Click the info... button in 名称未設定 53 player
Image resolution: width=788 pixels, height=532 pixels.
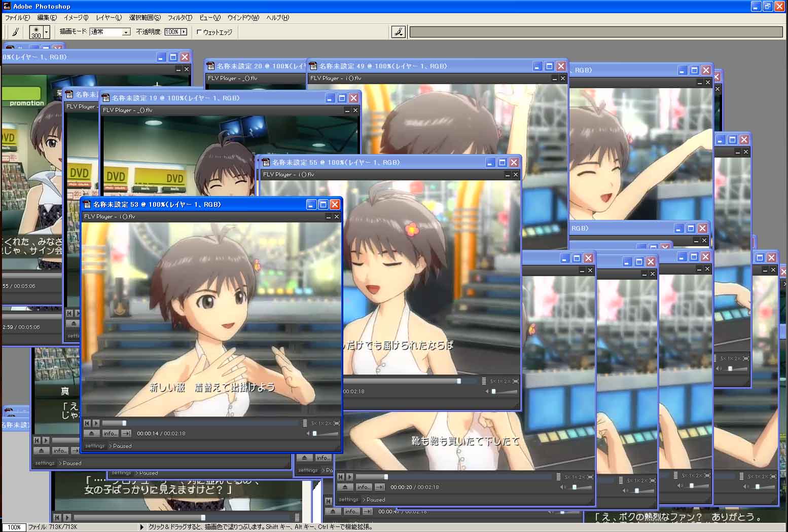(110, 433)
